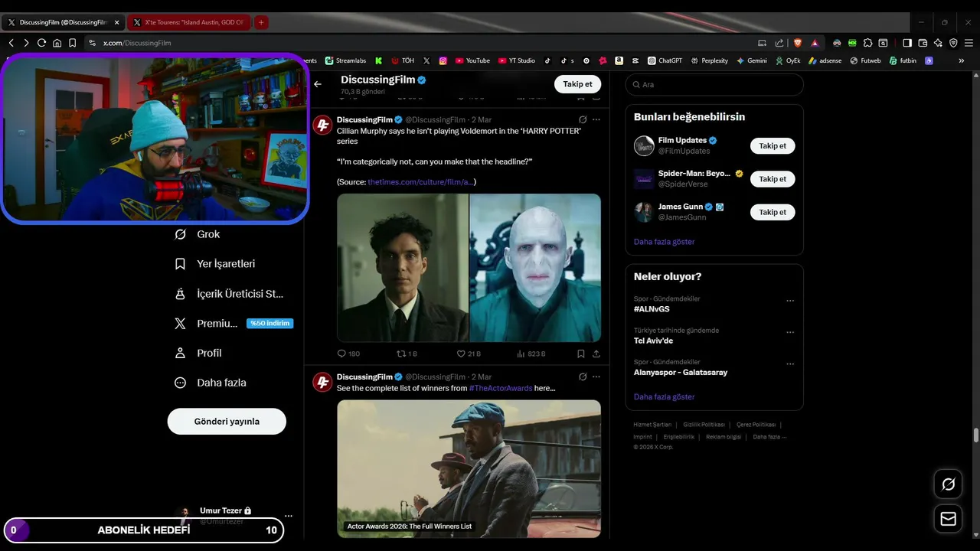Repost the Cillian Murphy Voldemort post
This screenshot has height=551, width=980.
407,354
